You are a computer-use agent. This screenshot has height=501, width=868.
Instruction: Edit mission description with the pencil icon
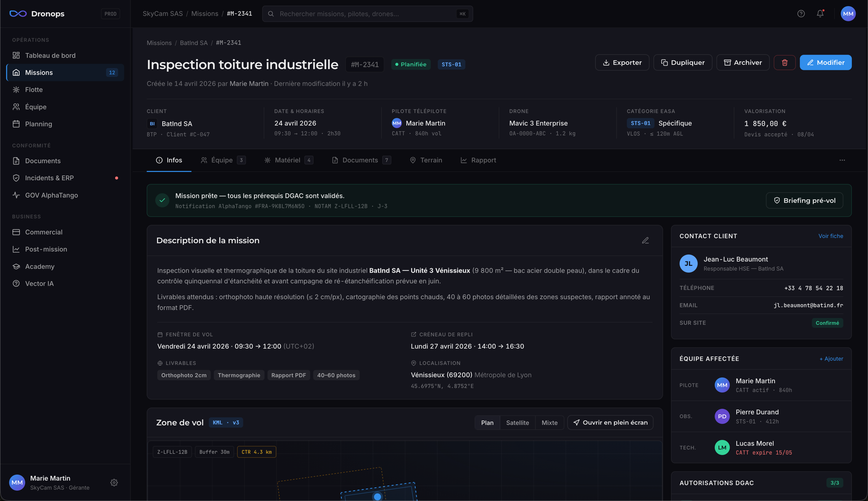coord(645,240)
